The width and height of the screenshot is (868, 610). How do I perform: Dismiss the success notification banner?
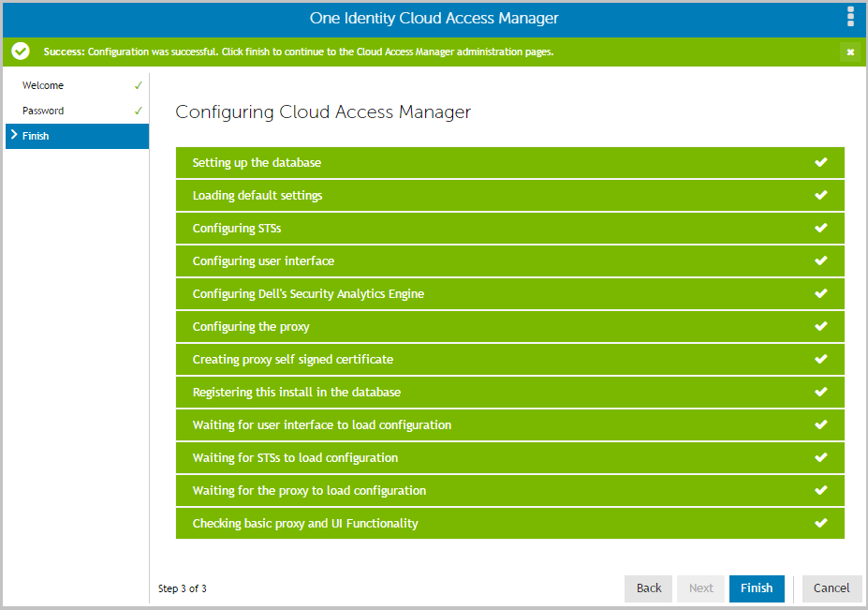(x=850, y=52)
